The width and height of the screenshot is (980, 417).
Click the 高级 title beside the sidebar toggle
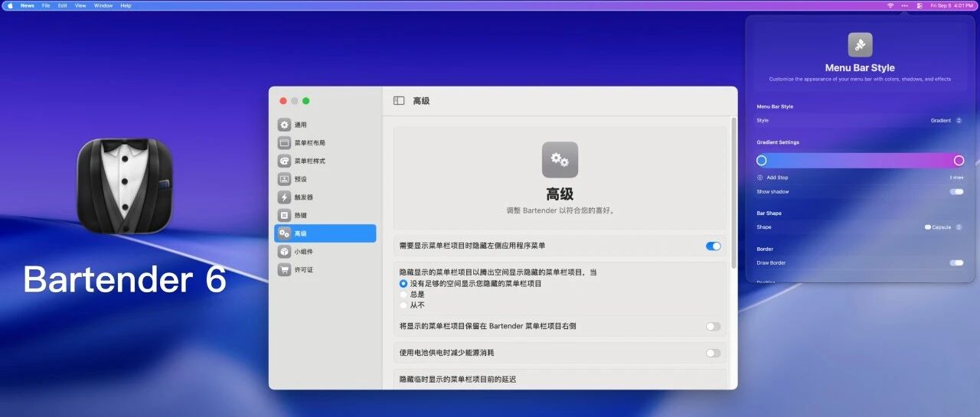coord(421,101)
